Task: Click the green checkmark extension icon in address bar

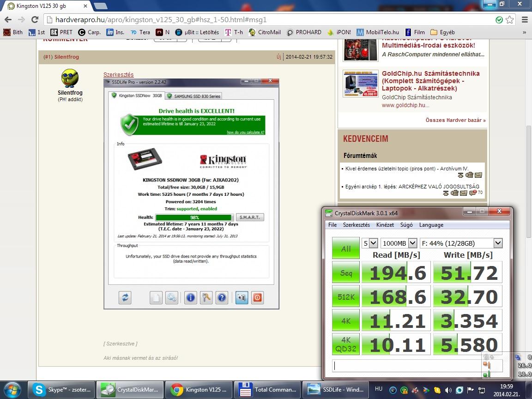Action: pos(499,20)
